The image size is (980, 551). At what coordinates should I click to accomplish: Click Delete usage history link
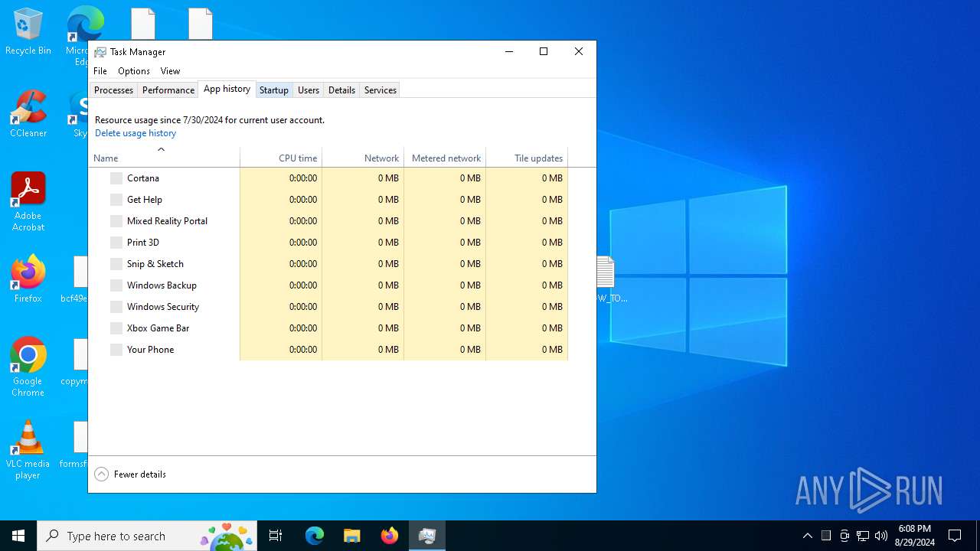point(136,133)
